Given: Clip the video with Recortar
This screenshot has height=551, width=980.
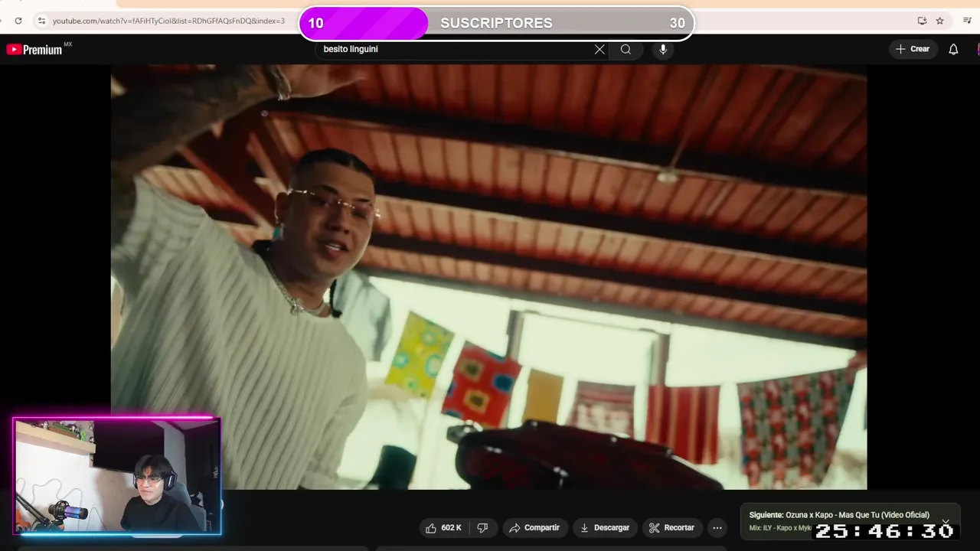Looking at the screenshot, I should click(671, 527).
